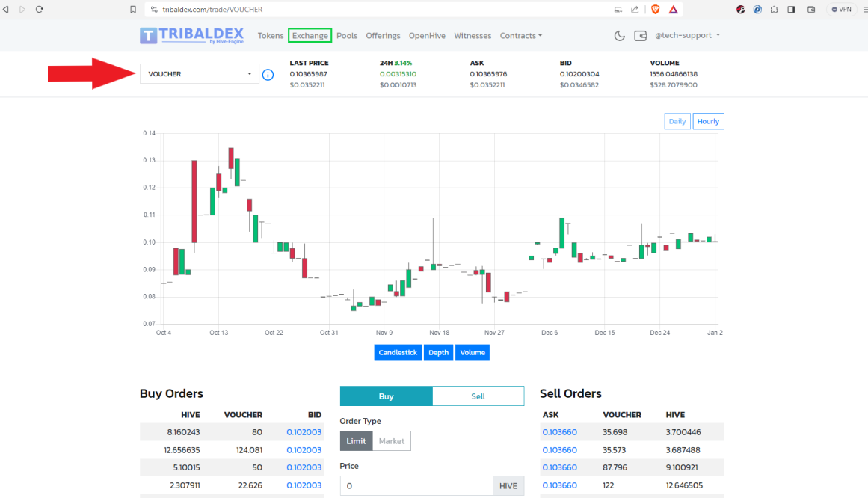This screenshot has height=498, width=868.
Task: Reload the page with the refresh icon
Action: pos(40,10)
